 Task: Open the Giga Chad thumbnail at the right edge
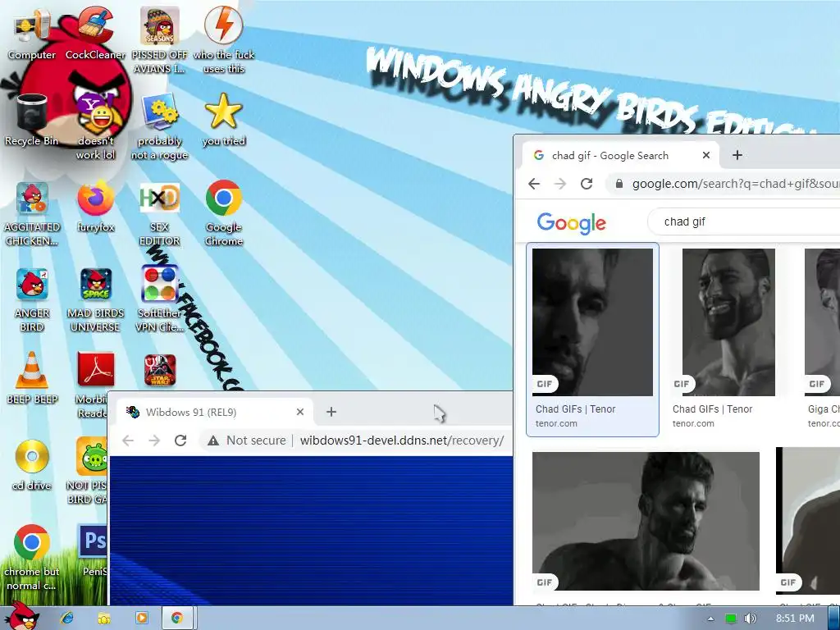(x=822, y=322)
